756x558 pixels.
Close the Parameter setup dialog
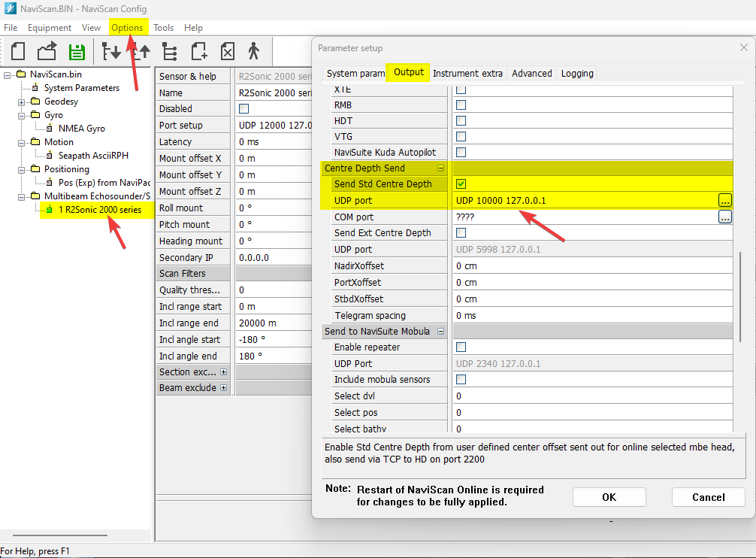point(743,47)
